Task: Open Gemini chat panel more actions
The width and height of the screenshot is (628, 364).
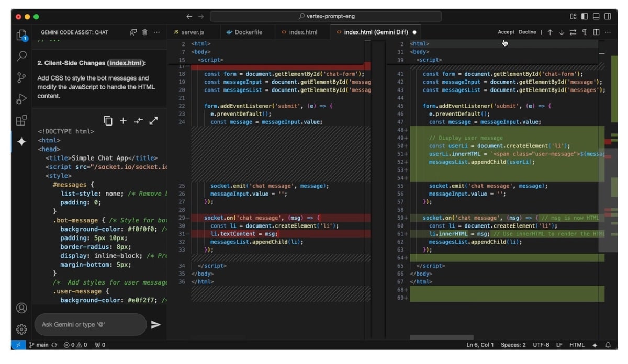Action: pos(156,32)
